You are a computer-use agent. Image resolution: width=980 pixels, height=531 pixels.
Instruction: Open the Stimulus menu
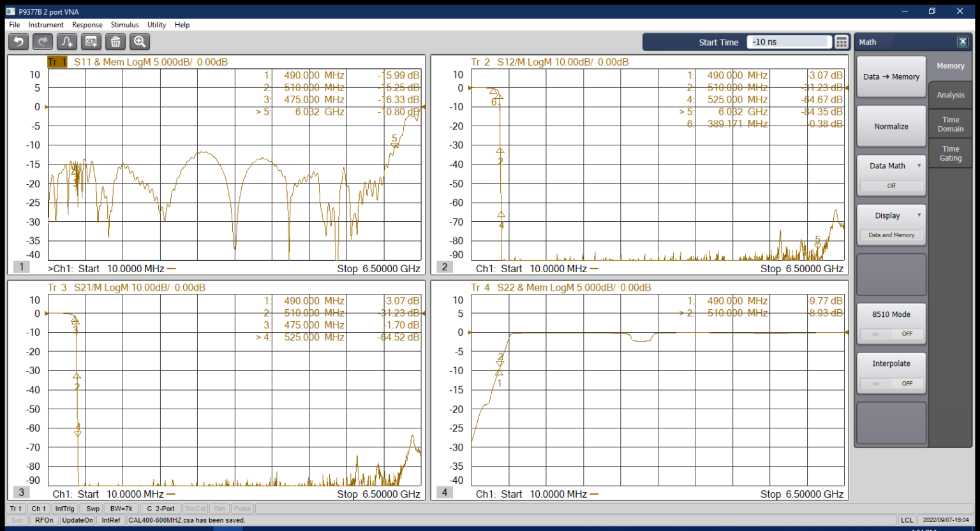point(124,25)
